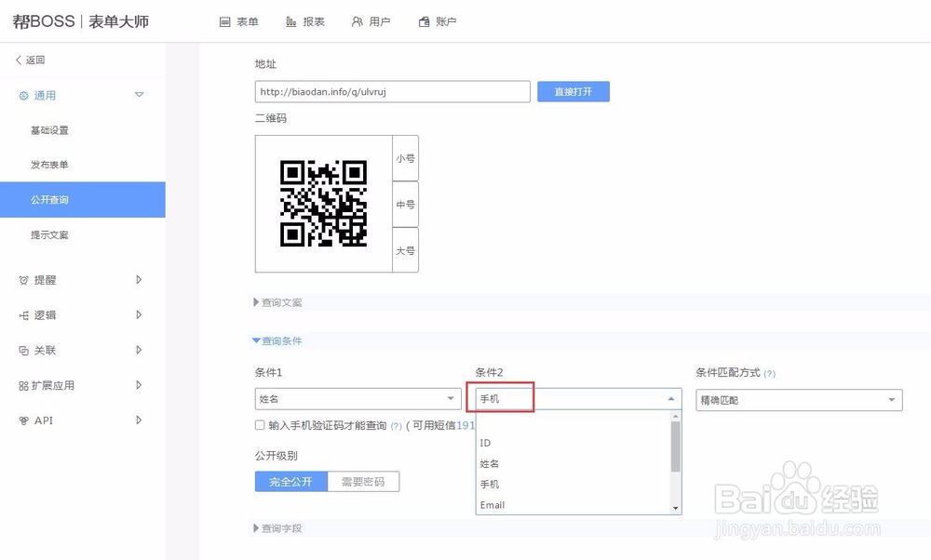Click the 表单 form icon in top navigation
The image size is (931, 560).
tap(224, 22)
